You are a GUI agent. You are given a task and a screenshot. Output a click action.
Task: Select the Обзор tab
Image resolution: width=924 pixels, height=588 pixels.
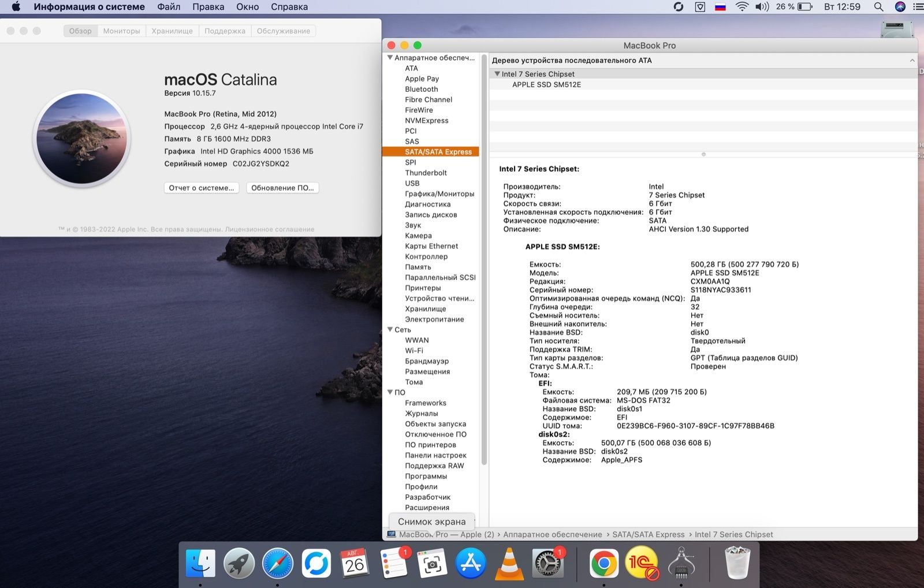point(80,31)
